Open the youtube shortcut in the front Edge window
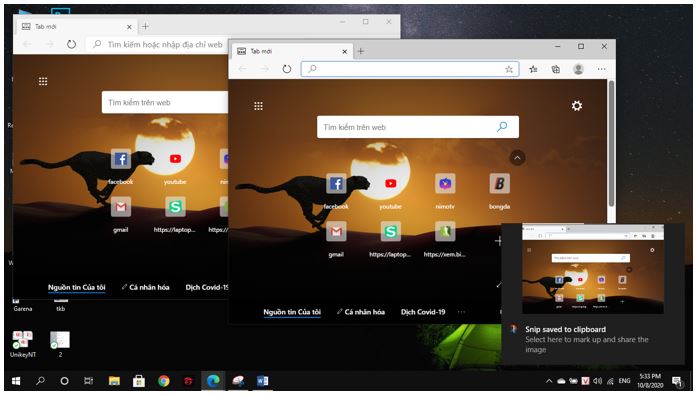 (390, 184)
